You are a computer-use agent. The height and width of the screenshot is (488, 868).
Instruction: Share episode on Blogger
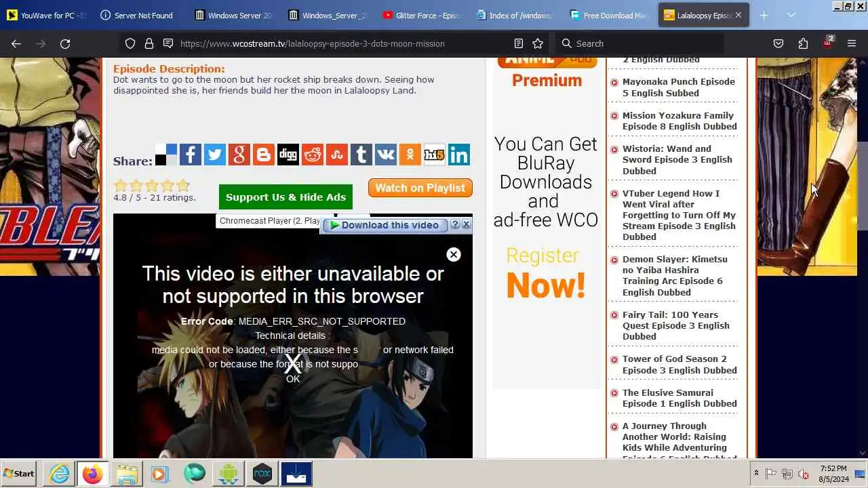pyautogui.click(x=264, y=155)
